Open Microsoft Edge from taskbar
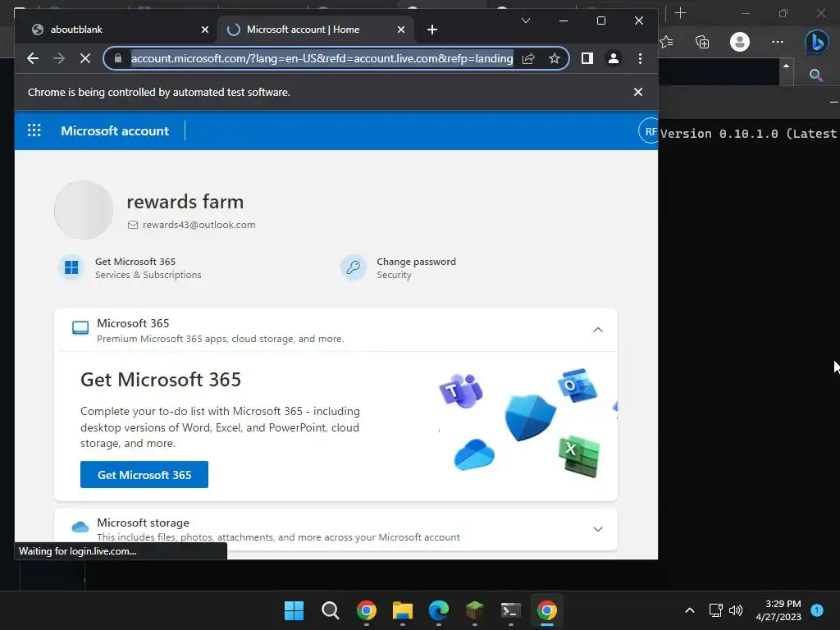840x630 pixels. click(439, 610)
